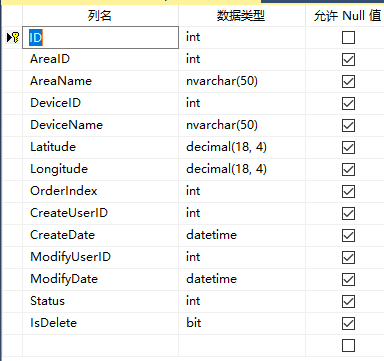Click the 列名 column header
This screenshot has height=361, width=384.
(100, 16)
